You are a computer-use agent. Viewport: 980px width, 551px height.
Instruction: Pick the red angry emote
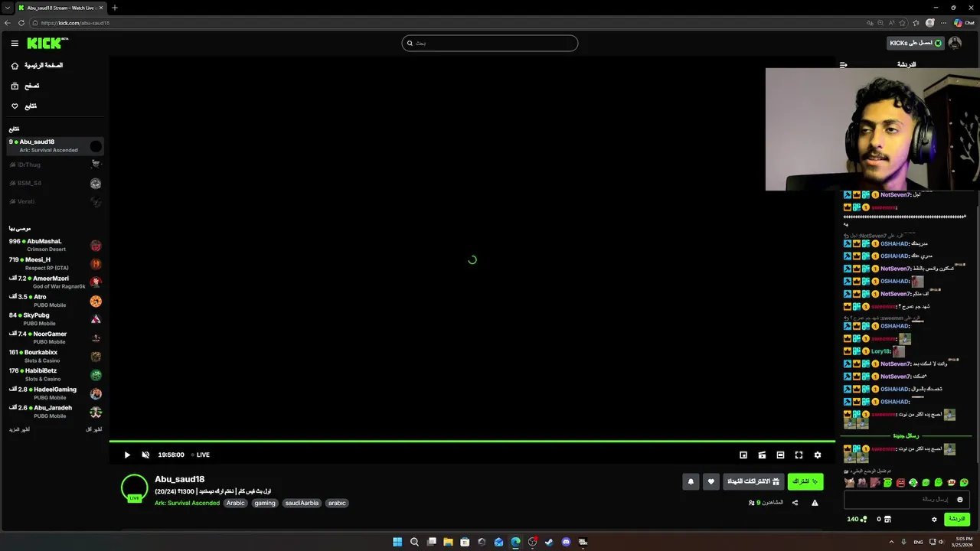click(x=900, y=483)
